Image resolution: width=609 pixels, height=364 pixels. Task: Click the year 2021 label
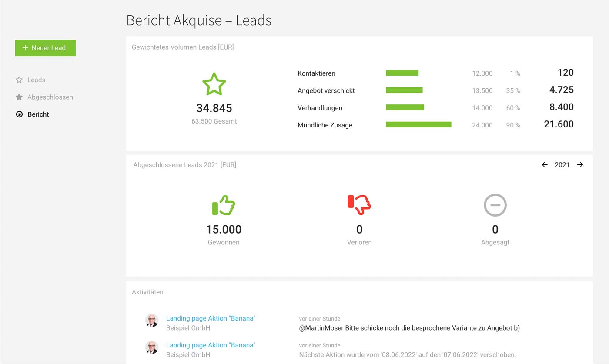point(562,165)
